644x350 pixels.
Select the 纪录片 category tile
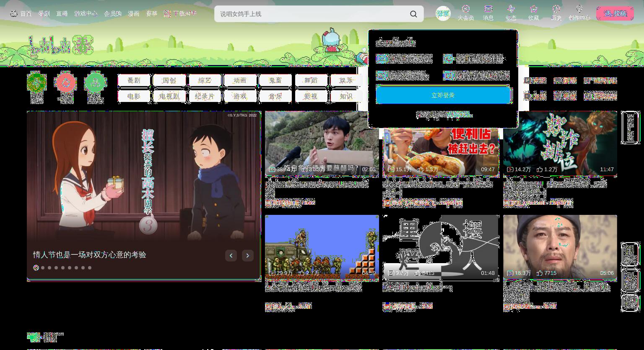[x=205, y=96]
